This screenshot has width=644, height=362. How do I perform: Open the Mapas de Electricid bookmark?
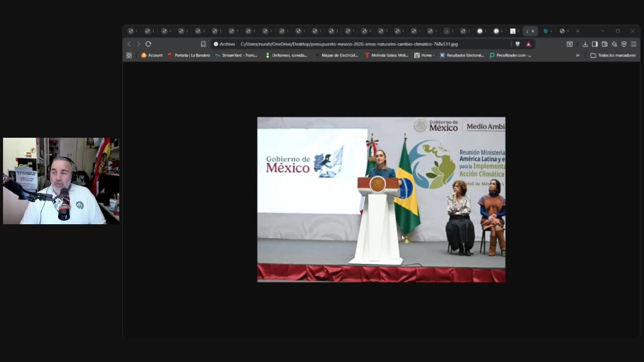[336, 55]
